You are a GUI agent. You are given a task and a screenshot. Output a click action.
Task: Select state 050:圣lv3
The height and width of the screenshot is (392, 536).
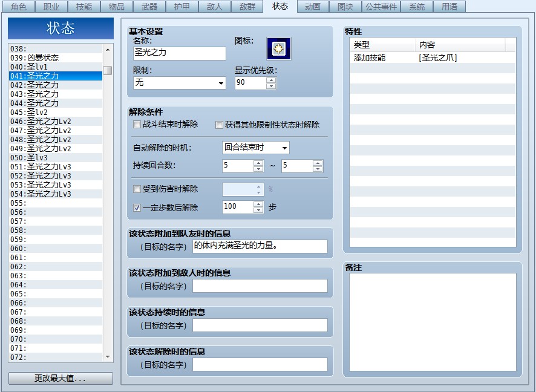pyautogui.click(x=56, y=157)
